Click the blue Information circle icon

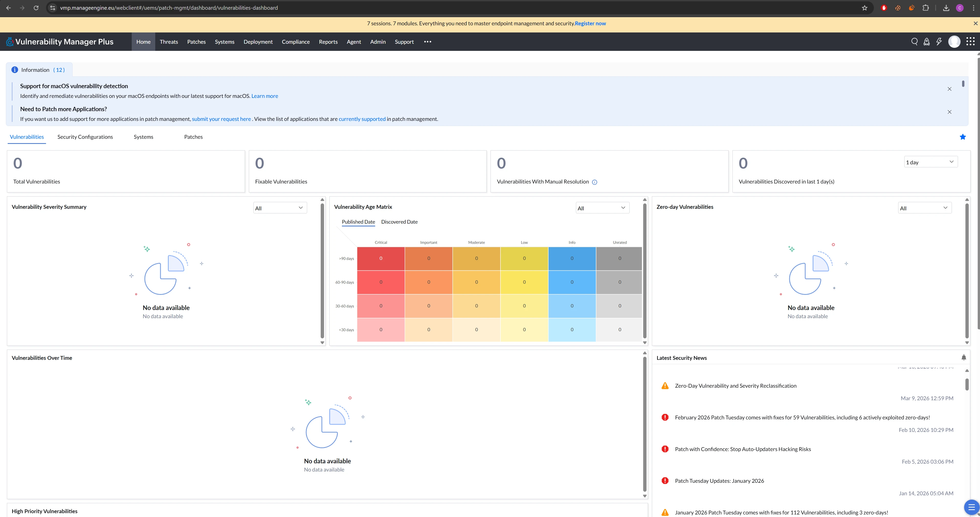pyautogui.click(x=15, y=70)
